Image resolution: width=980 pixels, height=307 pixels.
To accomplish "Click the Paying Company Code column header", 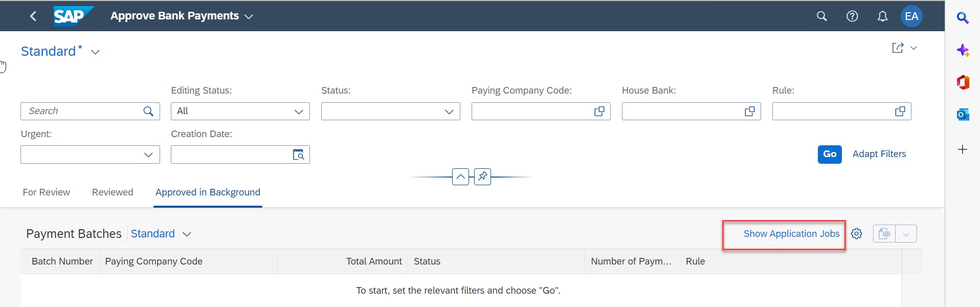I will pyautogui.click(x=188, y=261).
